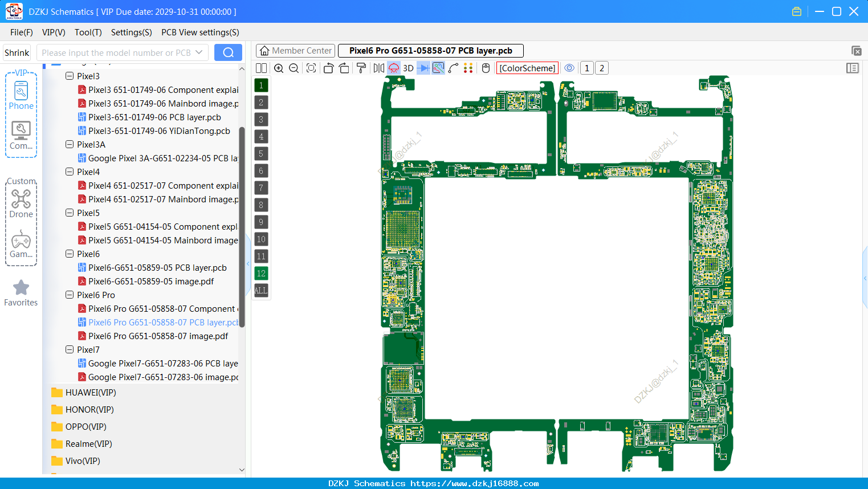The width and height of the screenshot is (868, 489).
Task: Switch to the 3D view
Action: tap(408, 68)
